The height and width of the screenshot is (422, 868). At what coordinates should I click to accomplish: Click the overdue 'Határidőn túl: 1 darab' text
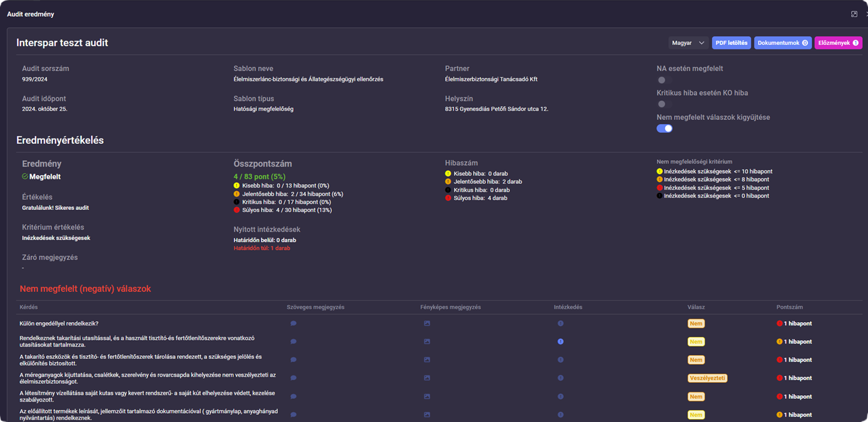click(262, 248)
